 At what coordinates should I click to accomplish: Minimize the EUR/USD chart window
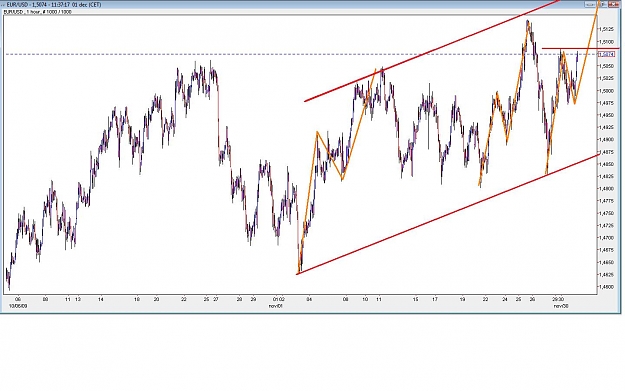tap(590, 4)
